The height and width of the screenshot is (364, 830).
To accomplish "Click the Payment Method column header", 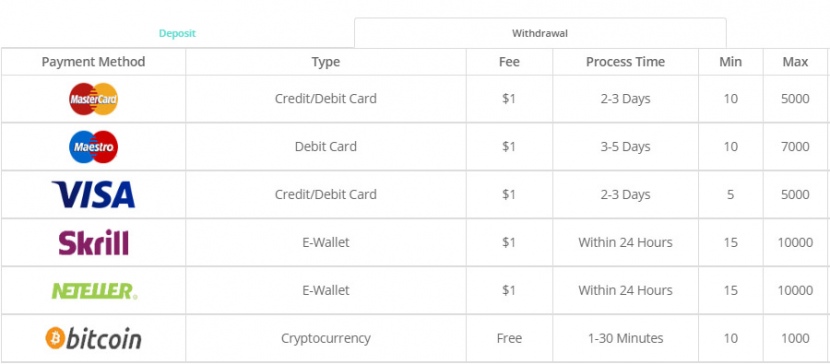I will pyautogui.click(x=93, y=62).
